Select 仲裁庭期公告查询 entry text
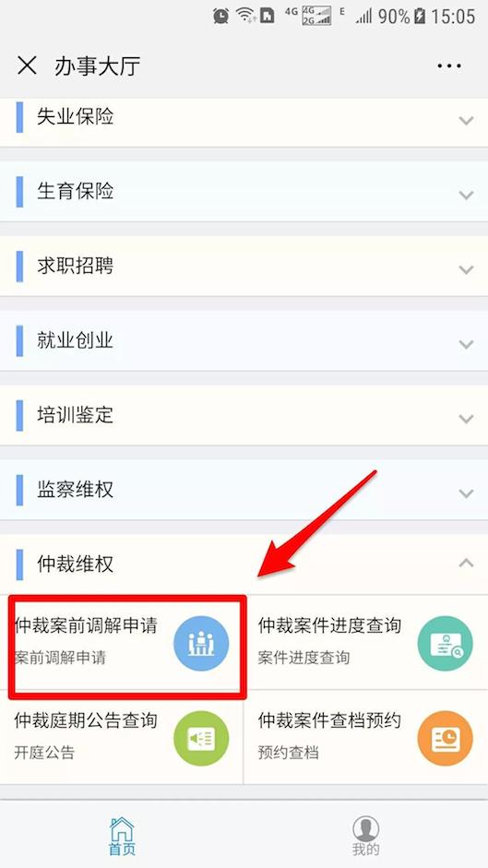Screen dimensions: 488x868 86,720
